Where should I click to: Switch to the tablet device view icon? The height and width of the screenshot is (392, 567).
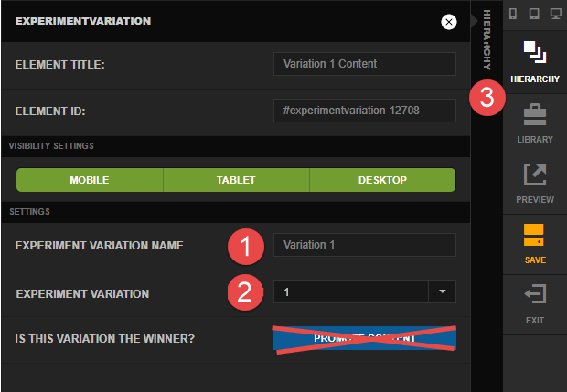click(534, 14)
